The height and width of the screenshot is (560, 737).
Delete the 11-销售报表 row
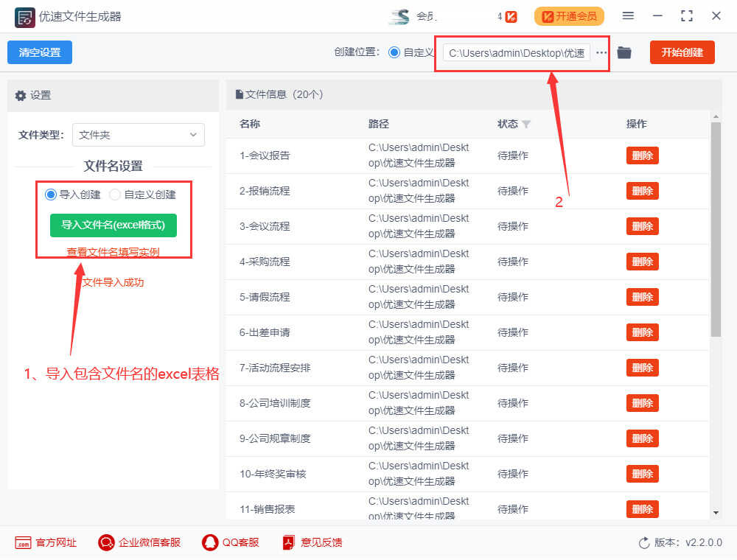(x=642, y=509)
